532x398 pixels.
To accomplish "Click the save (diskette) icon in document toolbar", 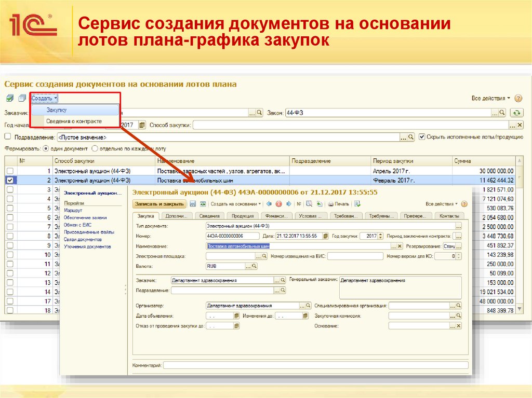I will pos(193,203).
